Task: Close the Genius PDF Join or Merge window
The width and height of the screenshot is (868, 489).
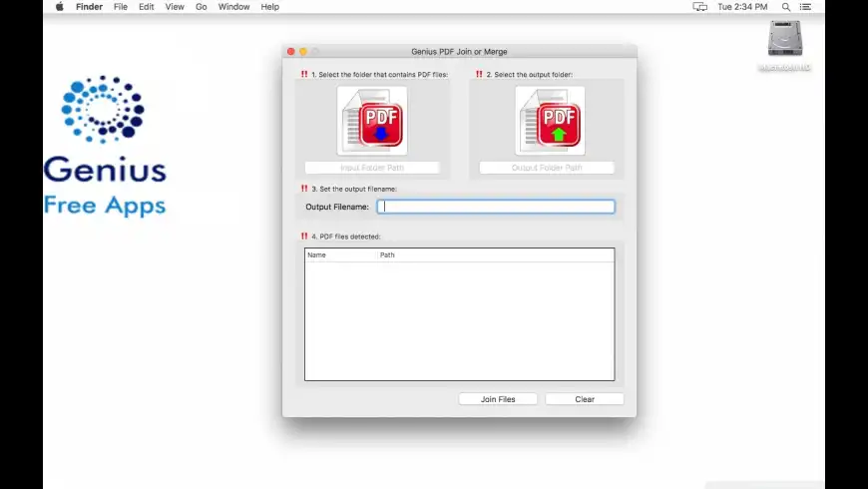Action: pos(290,52)
